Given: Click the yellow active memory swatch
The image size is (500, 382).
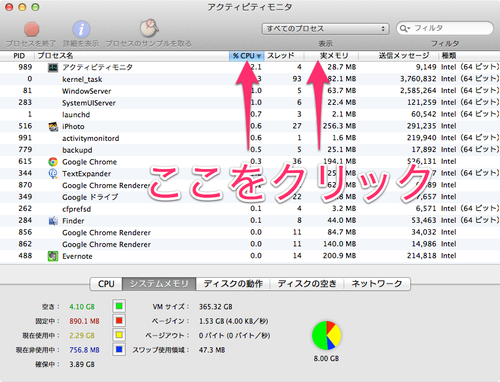Looking at the screenshot, I should [x=119, y=335].
